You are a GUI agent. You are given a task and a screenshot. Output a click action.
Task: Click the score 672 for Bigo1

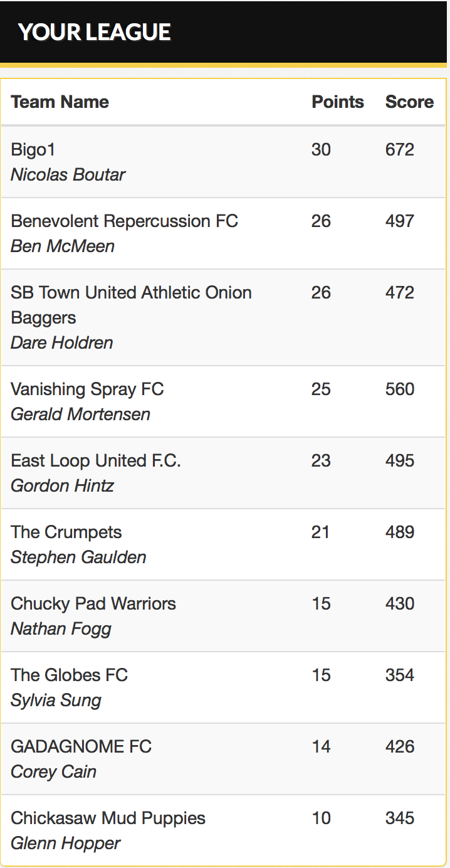point(400,149)
